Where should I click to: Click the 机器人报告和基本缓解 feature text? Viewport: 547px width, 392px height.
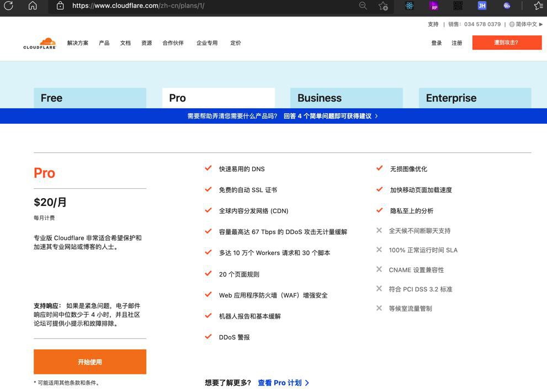[x=250, y=316]
